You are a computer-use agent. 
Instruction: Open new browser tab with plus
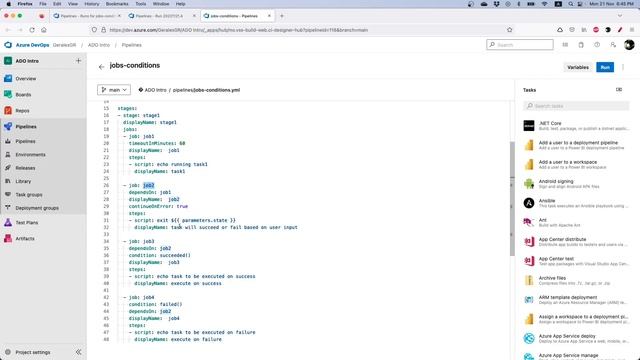tap(282, 16)
